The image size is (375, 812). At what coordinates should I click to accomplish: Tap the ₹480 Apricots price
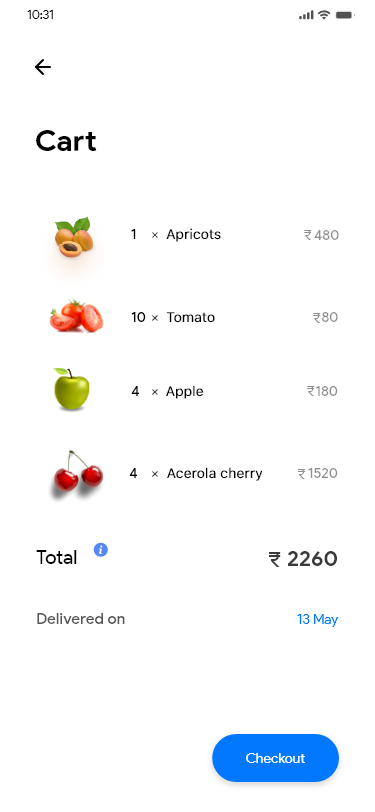click(321, 235)
